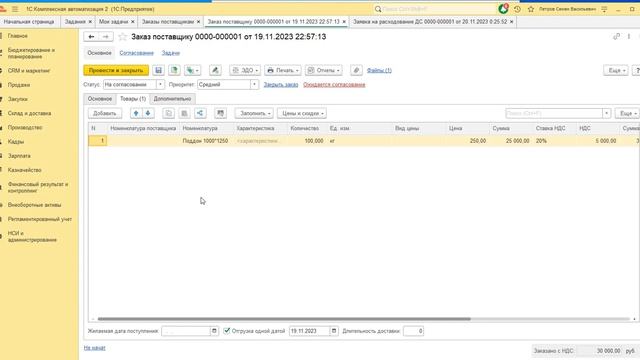Open help with the question mark button
The height and width of the screenshot is (360, 640).
pyautogui.click(x=636, y=70)
